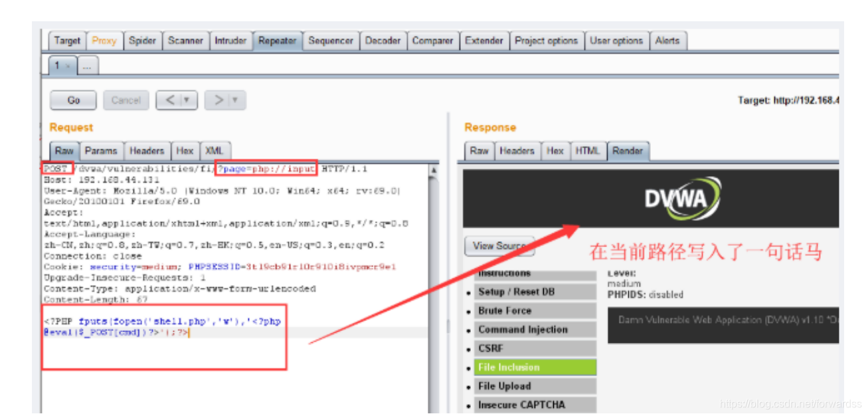Viewport: 868px width, 416px height.
Task: Click the View Source button
Action: point(499,246)
